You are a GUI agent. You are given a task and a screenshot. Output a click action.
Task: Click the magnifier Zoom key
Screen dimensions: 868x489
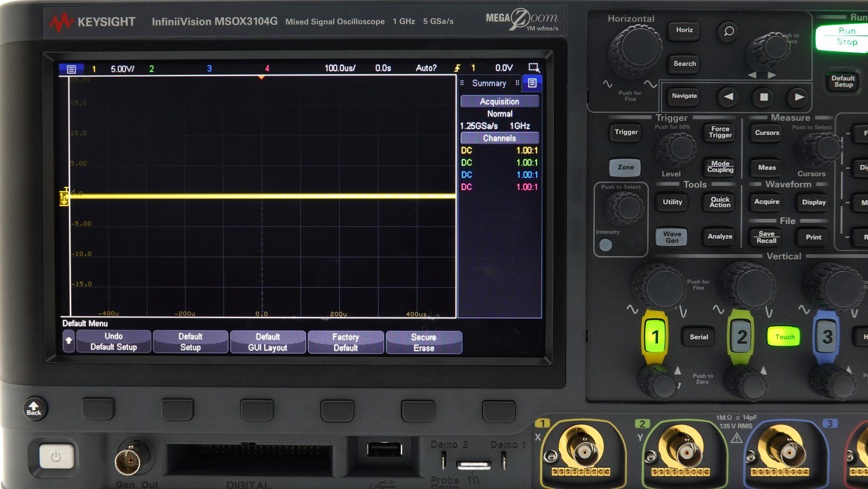pos(729,31)
